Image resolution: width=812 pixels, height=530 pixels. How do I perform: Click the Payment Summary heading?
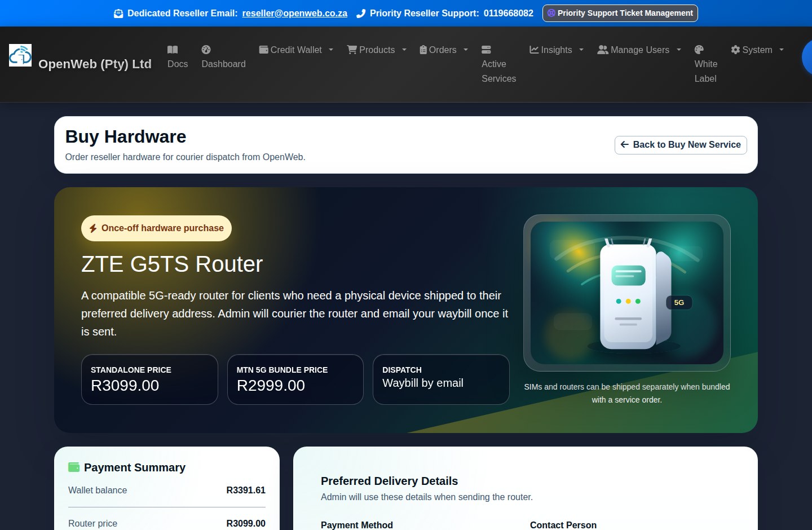coord(135,467)
